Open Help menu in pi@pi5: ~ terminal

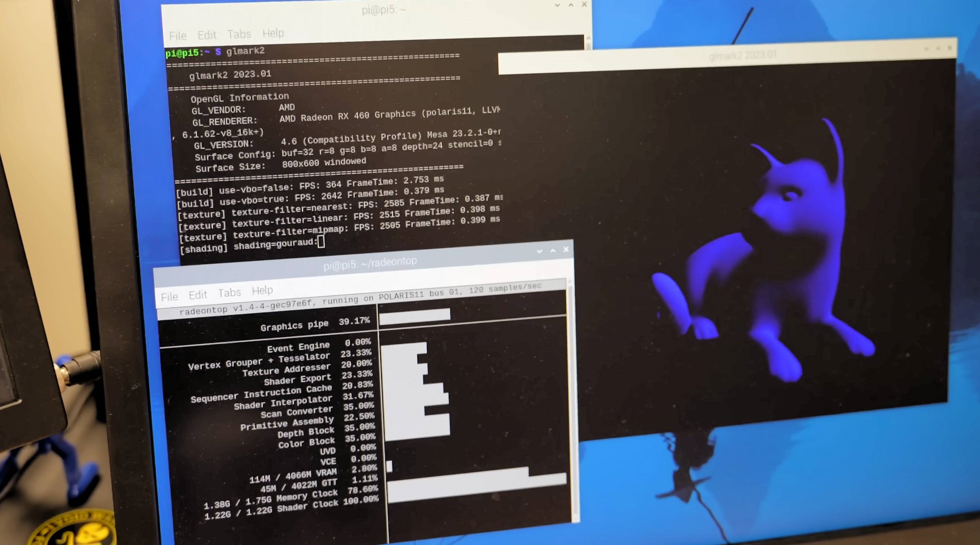click(x=273, y=33)
